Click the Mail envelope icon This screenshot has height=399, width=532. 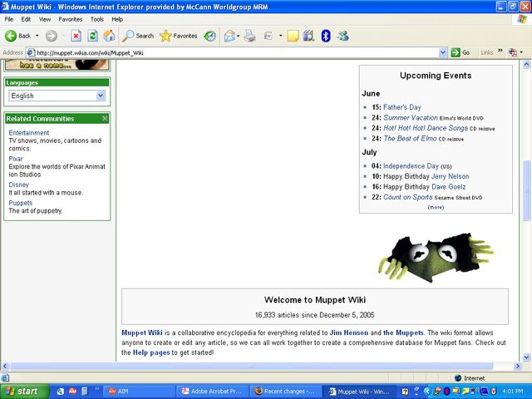(229, 36)
